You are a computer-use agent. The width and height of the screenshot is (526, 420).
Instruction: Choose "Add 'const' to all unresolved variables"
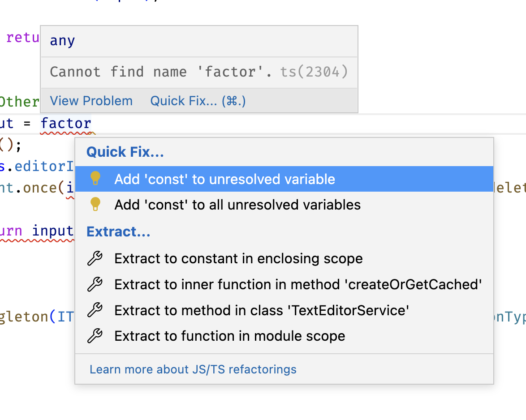[237, 205]
